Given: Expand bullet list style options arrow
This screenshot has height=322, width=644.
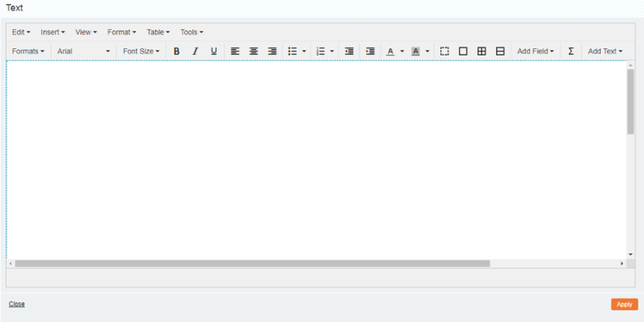Looking at the screenshot, I should [304, 52].
